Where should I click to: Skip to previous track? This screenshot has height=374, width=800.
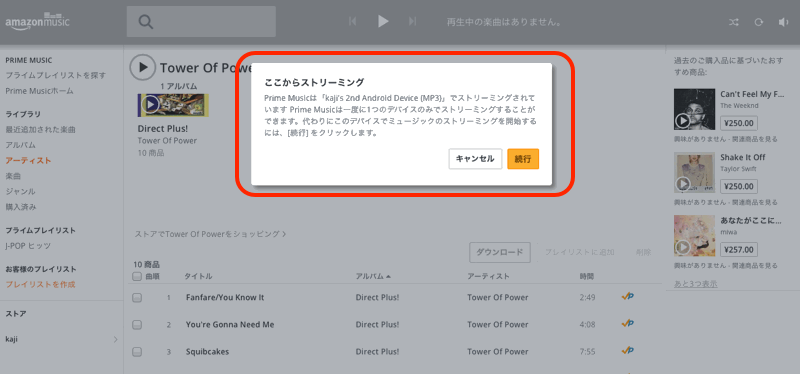tap(352, 21)
